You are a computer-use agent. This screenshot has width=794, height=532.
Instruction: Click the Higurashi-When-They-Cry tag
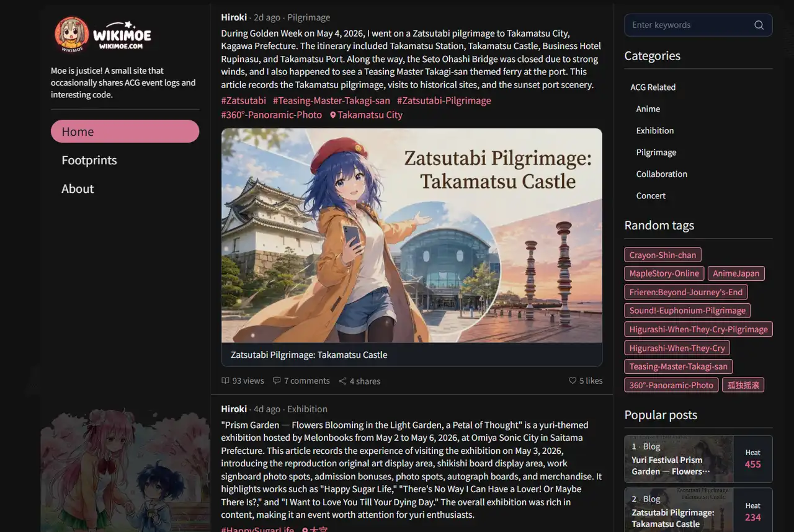[x=677, y=348]
